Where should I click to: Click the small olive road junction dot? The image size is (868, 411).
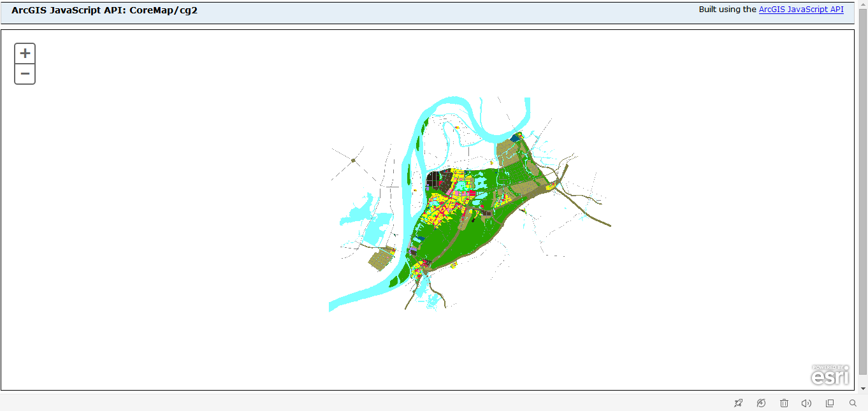coord(352,161)
